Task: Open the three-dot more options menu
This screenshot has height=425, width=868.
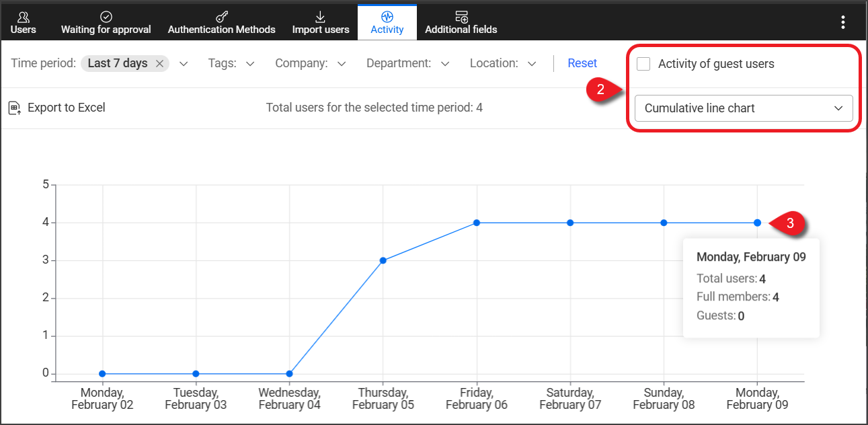Action: coord(843,22)
